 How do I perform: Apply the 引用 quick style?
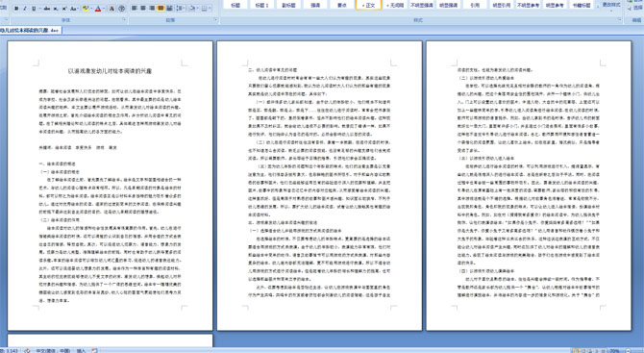(475, 5)
